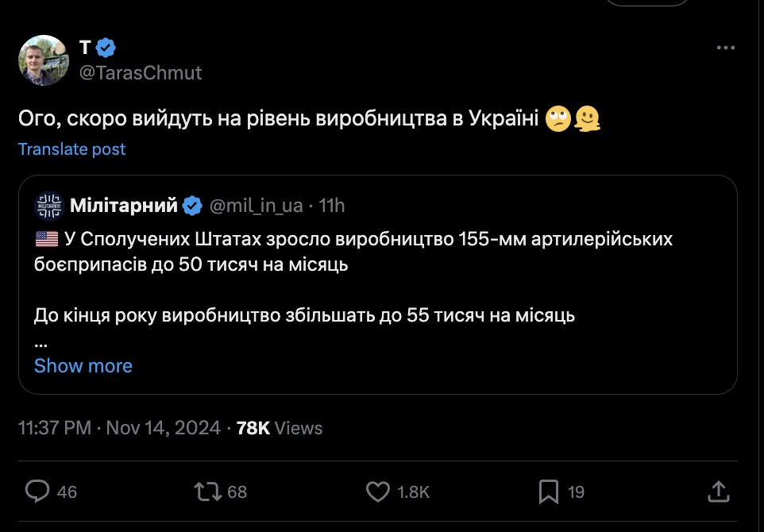Click the Translate post link
This screenshot has width=764, height=532.
pos(72,149)
